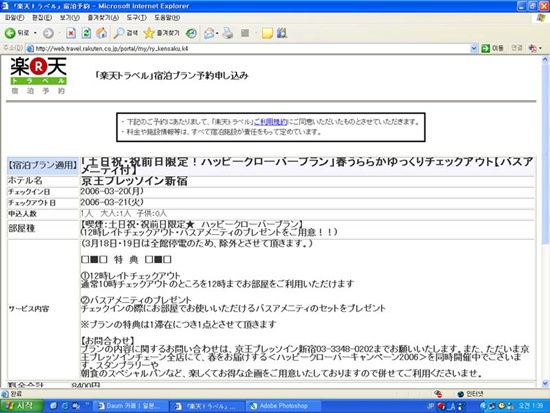Click the vertical scrollbar thumb

[x=545, y=154]
